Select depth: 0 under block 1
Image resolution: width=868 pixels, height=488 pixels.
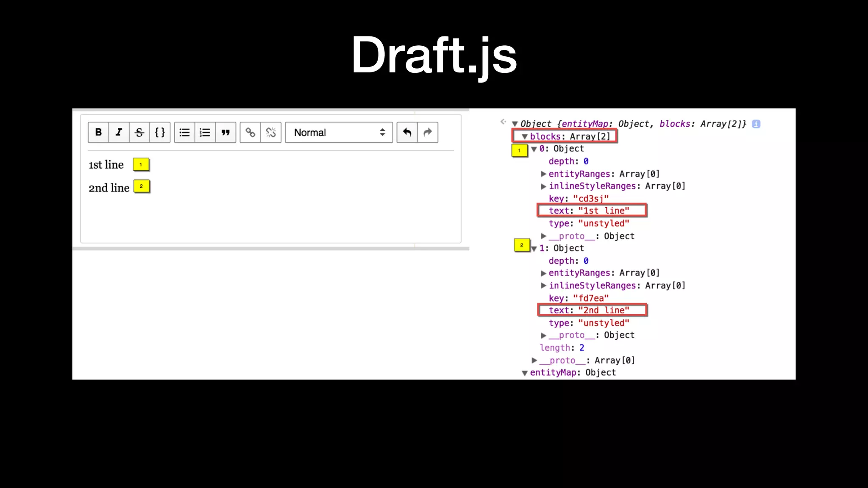[x=568, y=261]
